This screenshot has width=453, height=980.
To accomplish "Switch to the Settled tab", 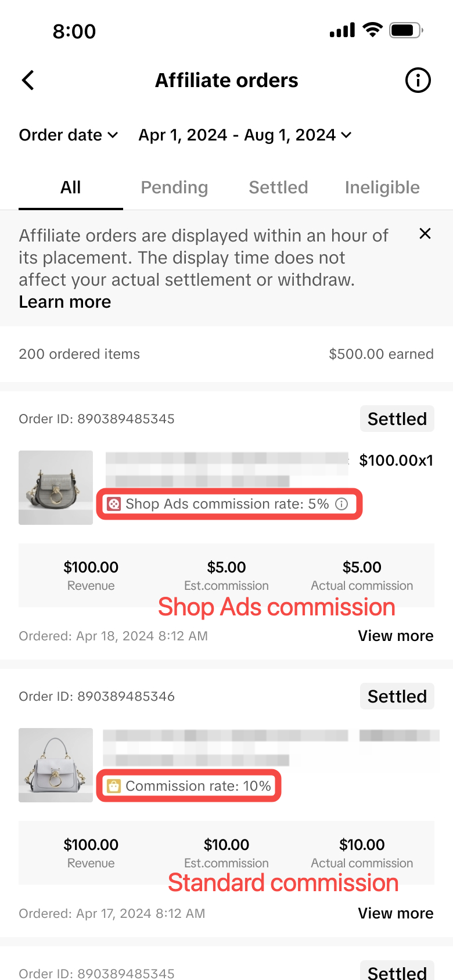I will point(278,188).
